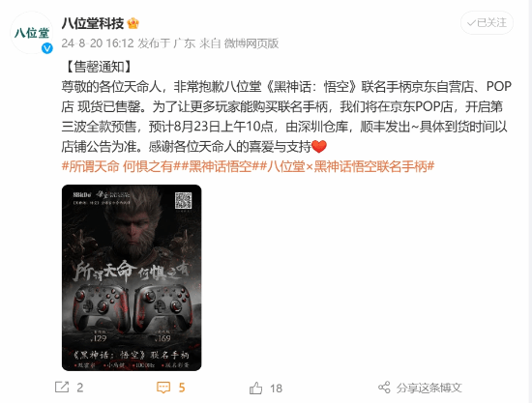Click the blue verified V badge

pyautogui.click(x=47, y=48)
